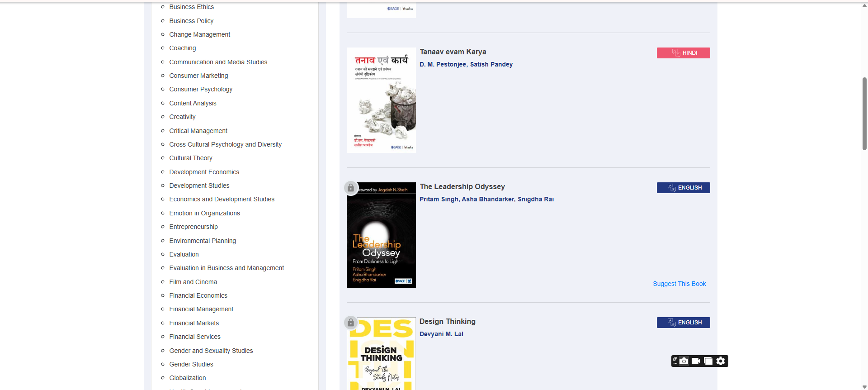Click the feather logo in capture toolbar

pyautogui.click(x=675, y=361)
